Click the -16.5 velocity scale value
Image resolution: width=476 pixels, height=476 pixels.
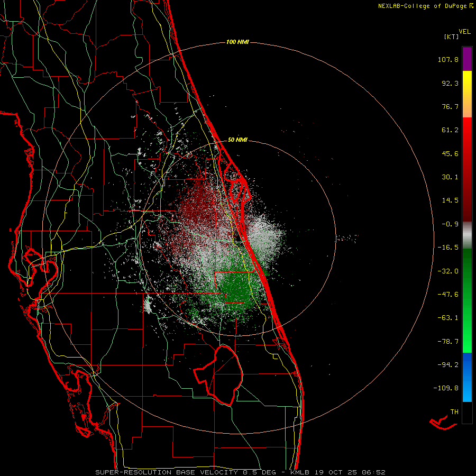(x=448, y=248)
